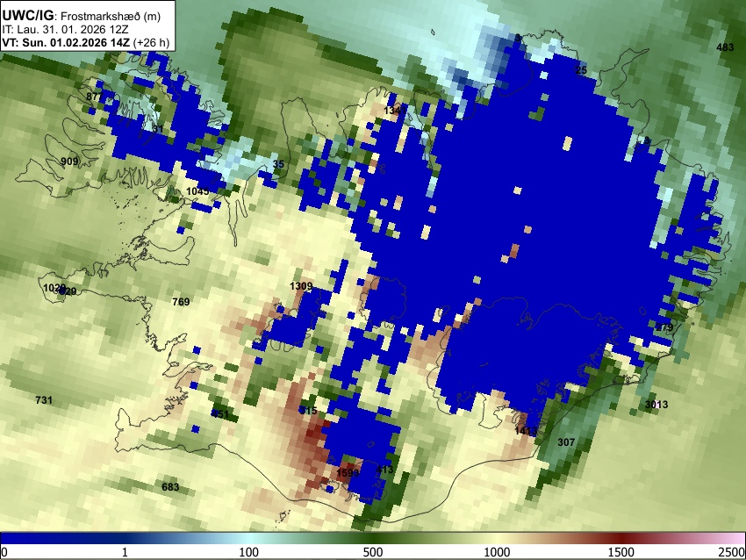Image resolution: width=746 pixels, height=560 pixels.
Task: Click the map value 35
Action: point(278,164)
